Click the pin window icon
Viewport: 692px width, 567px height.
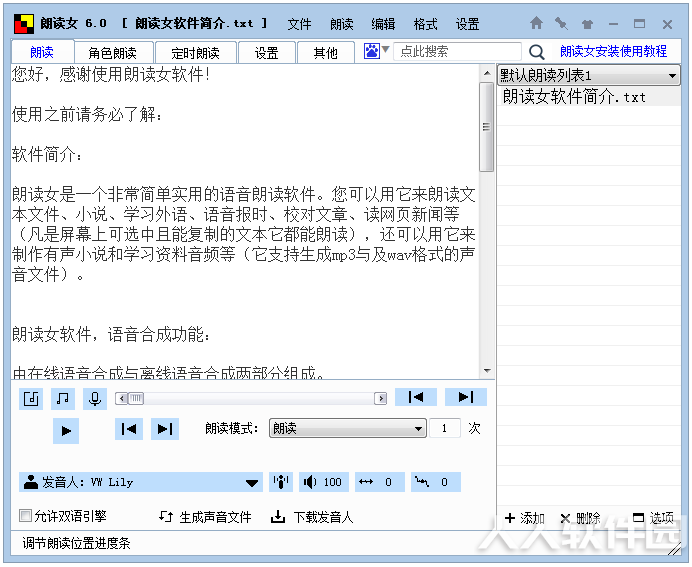coord(561,23)
